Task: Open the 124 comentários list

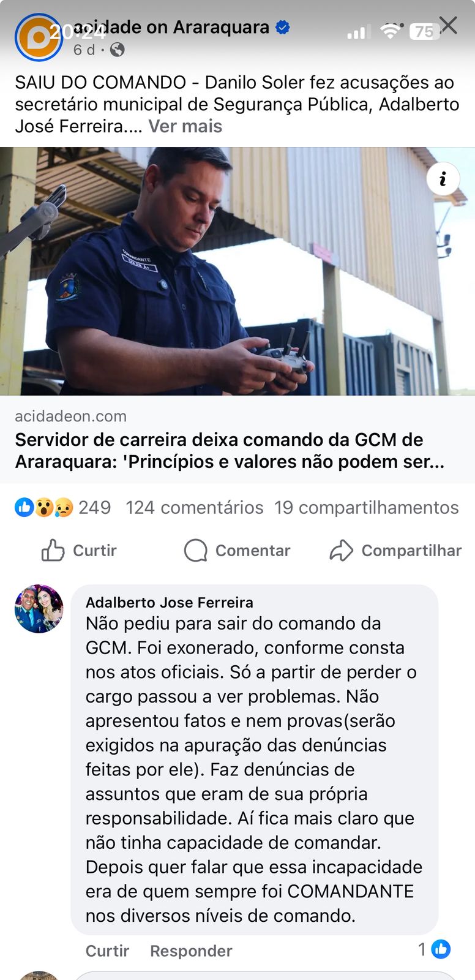Action: pyautogui.click(x=195, y=507)
